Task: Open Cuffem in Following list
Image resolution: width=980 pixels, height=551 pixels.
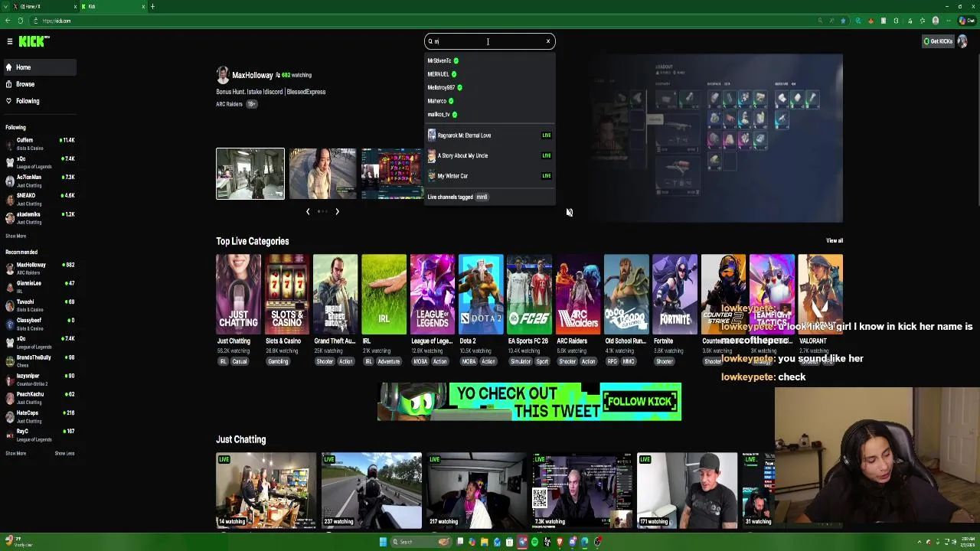Action: coord(40,144)
